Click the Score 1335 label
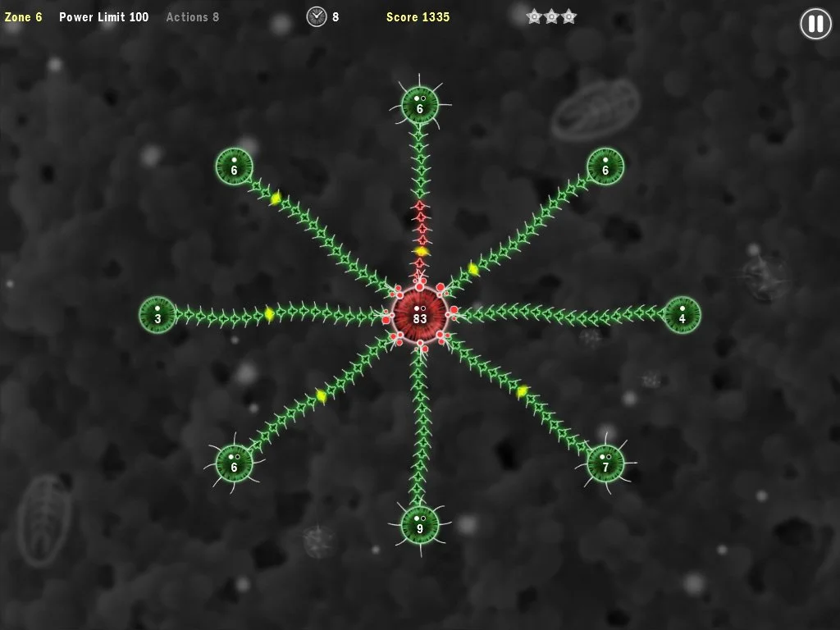The height and width of the screenshot is (630, 840). 418,17
